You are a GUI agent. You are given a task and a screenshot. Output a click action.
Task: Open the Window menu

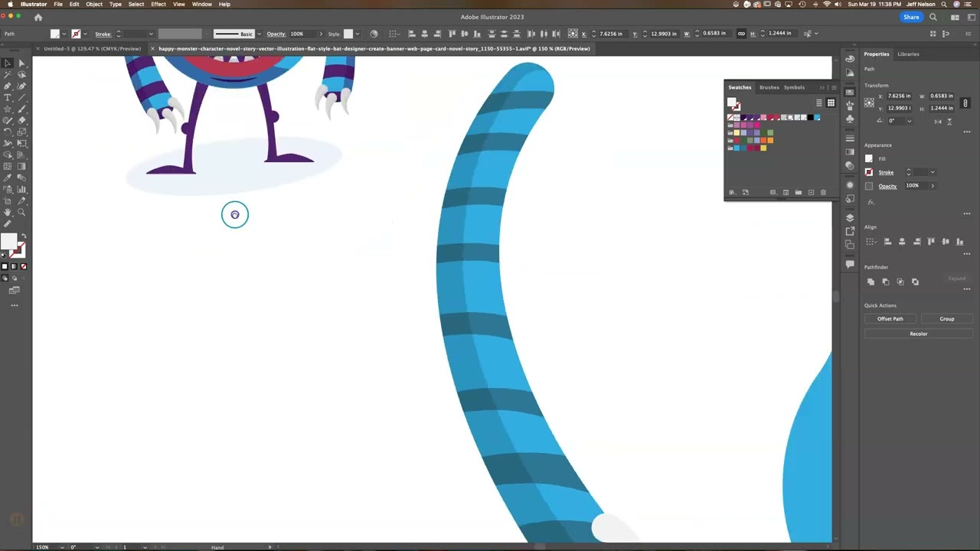pos(202,5)
